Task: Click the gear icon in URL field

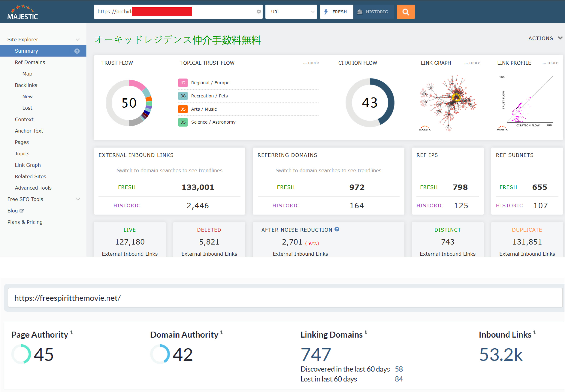Action: pos(259,12)
